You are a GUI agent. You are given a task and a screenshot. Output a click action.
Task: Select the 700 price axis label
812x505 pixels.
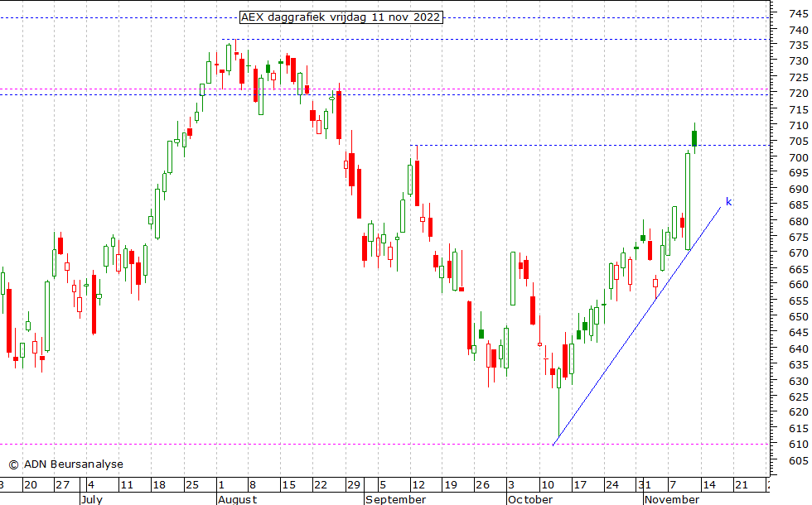click(x=798, y=157)
